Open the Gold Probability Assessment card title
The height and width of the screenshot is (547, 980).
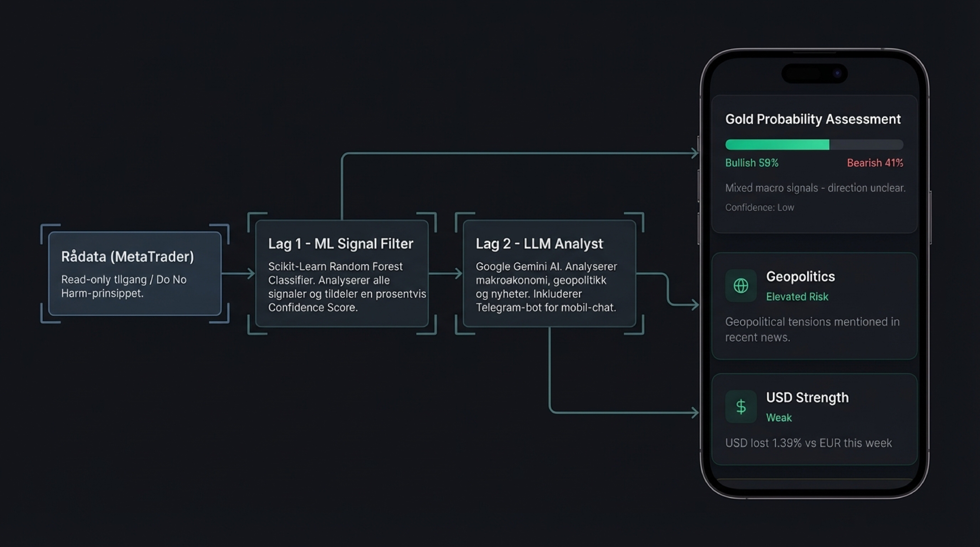pyautogui.click(x=813, y=119)
